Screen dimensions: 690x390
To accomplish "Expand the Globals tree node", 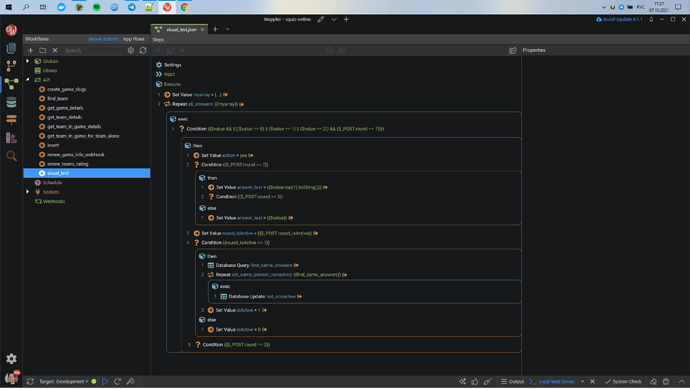I will click(28, 61).
